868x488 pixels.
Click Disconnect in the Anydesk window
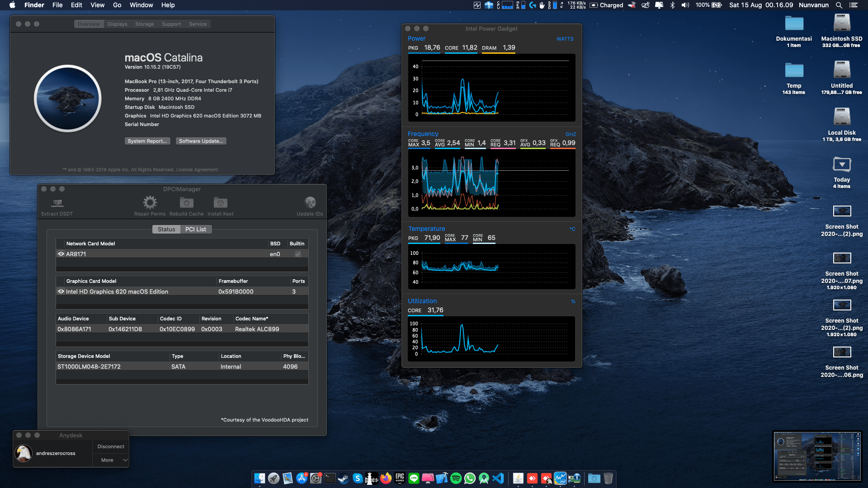[x=110, y=446]
